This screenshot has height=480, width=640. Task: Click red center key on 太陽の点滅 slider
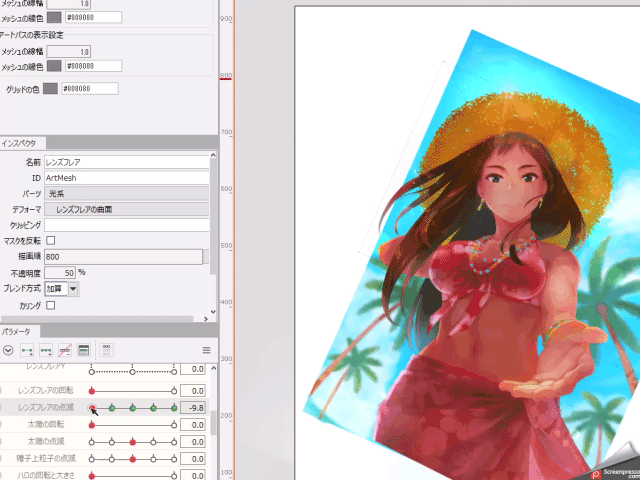coord(132,442)
